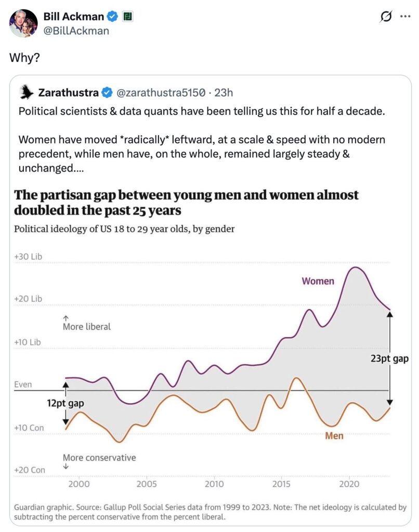The image size is (419, 532).
Task: Click the Bill Ackman display name
Action: [x=73, y=16]
